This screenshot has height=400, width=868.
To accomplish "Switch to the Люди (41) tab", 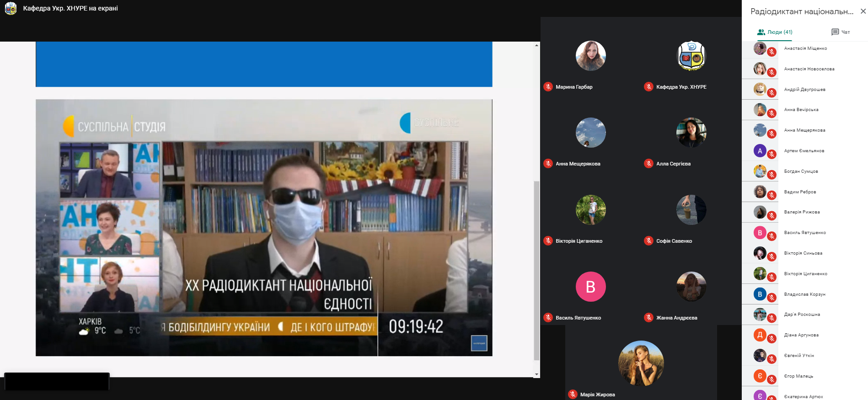I will [775, 32].
